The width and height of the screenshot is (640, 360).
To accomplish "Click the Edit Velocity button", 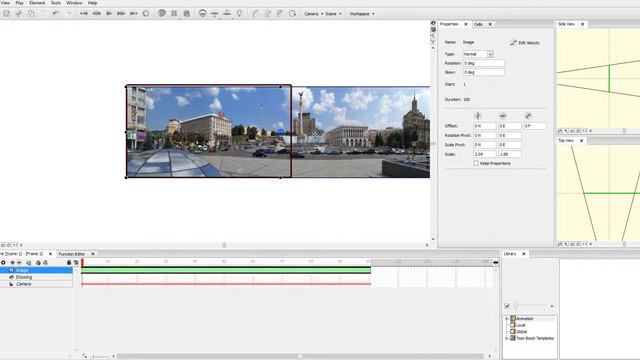I will [525, 43].
